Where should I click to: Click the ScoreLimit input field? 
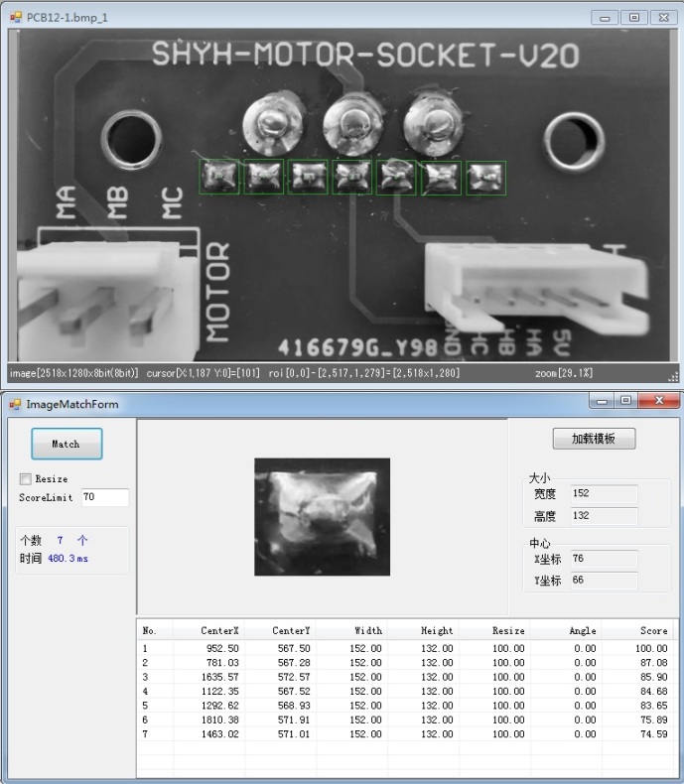coord(104,497)
